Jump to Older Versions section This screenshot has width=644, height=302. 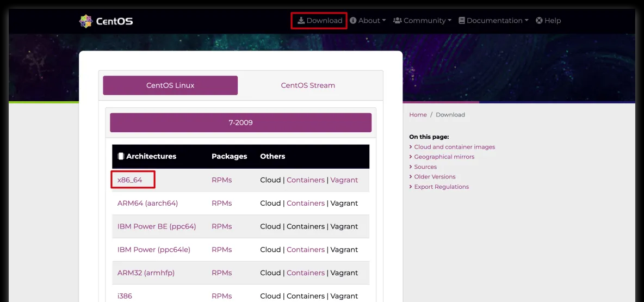coord(435,177)
